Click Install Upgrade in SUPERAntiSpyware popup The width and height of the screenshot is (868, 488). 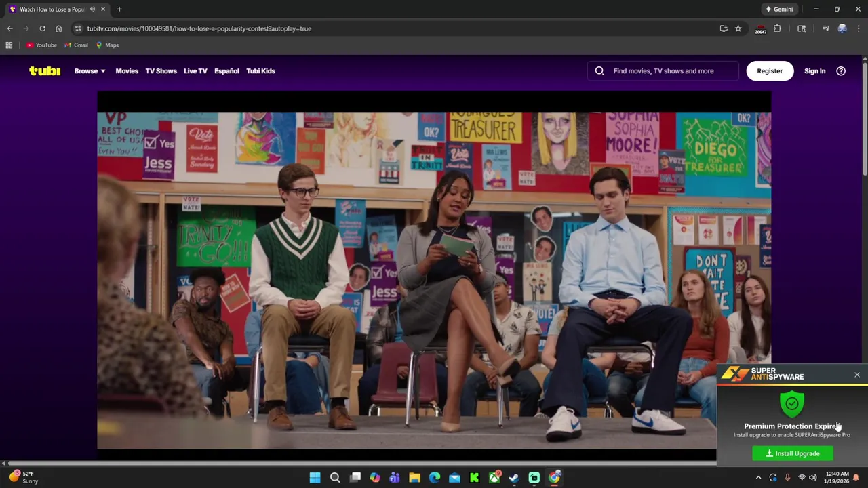coord(793,453)
